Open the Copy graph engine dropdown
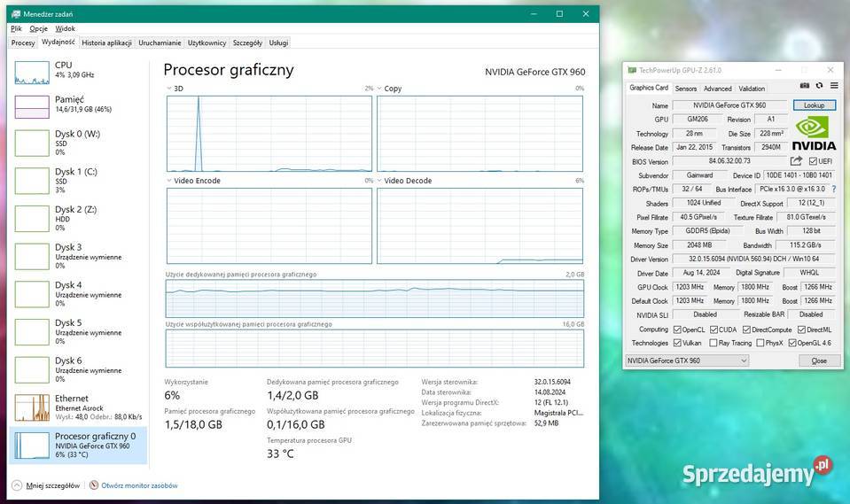 tap(379, 89)
